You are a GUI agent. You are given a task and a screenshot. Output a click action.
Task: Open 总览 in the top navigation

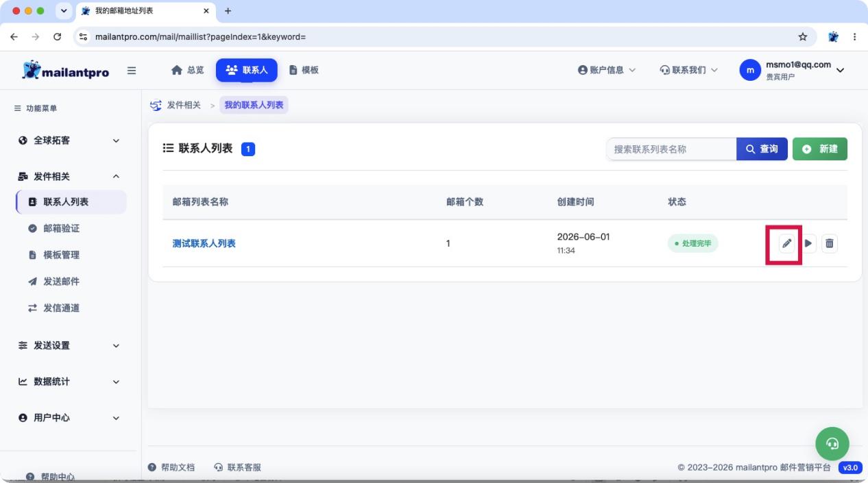pyautogui.click(x=187, y=70)
